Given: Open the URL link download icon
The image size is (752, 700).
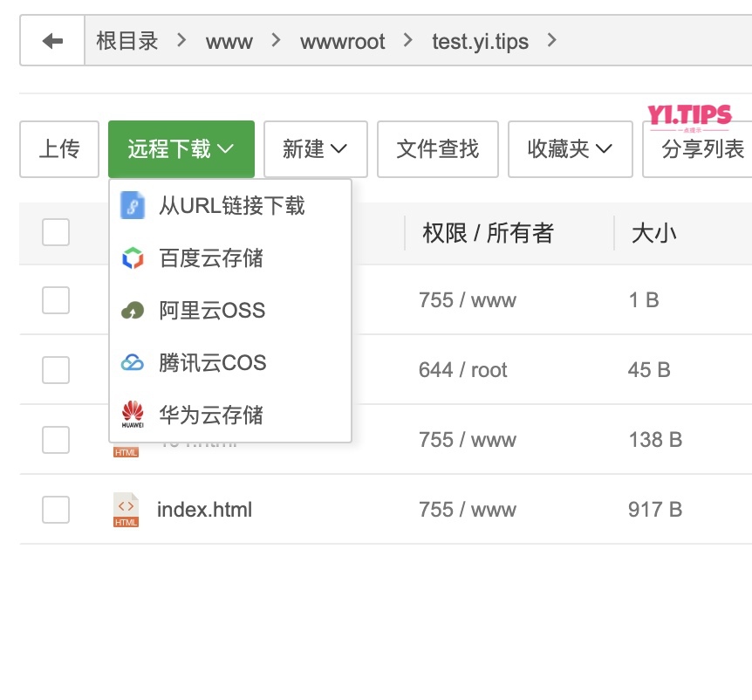Looking at the screenshot, I should pyautogui.click(x=133, y=205).
